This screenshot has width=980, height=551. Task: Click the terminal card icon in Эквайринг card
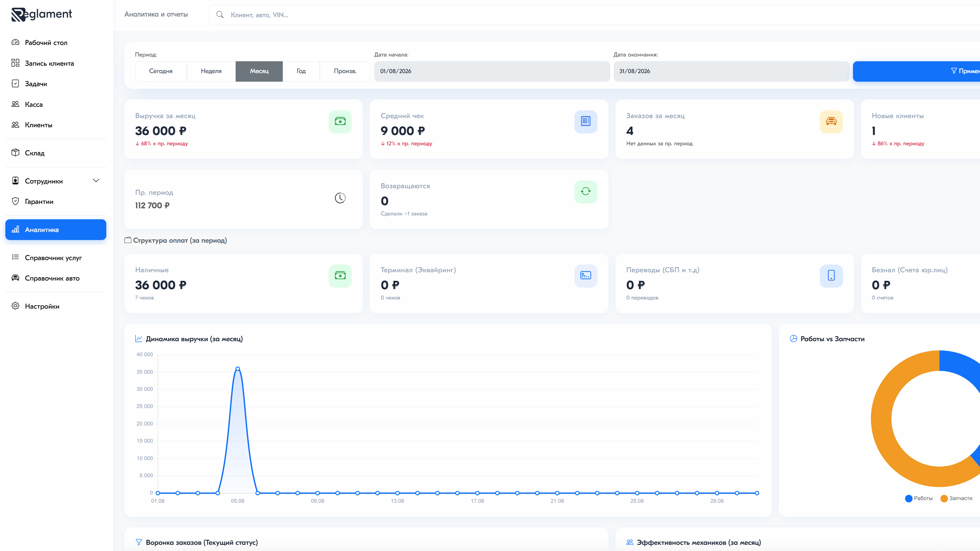tap(586, 276)
